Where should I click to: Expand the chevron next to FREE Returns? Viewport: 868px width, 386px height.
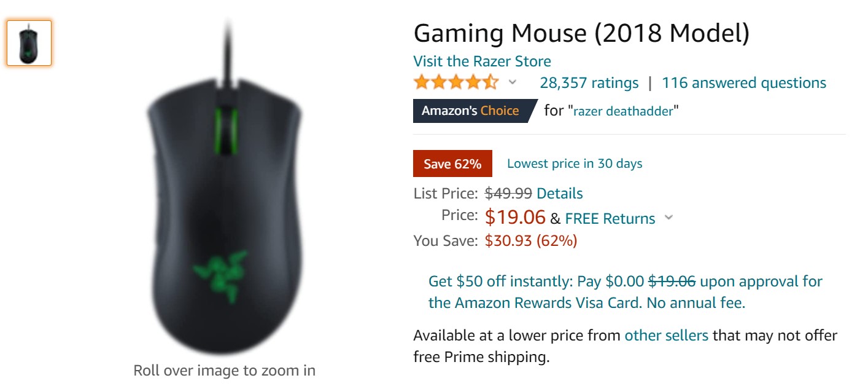pos(669,218)
